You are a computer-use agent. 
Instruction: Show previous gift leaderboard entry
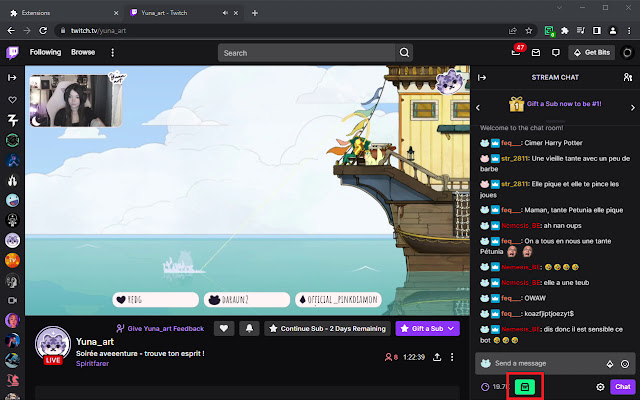(478, 107)
